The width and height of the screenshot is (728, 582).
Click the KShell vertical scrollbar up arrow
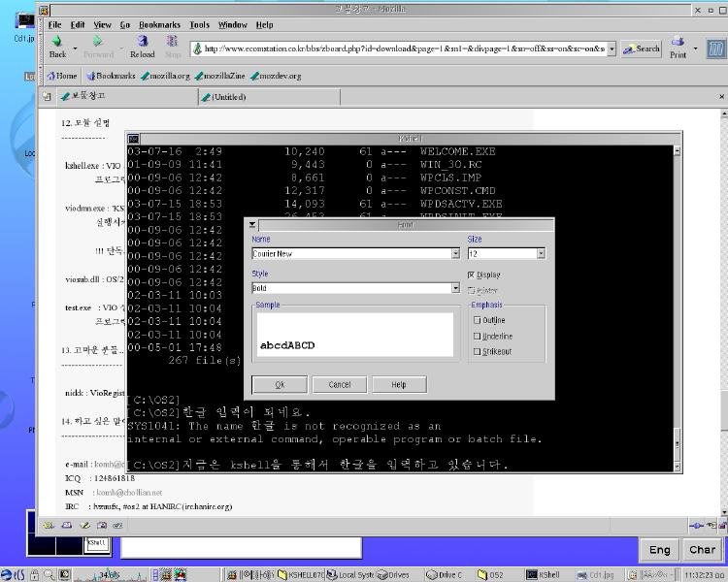pos(677,151)
